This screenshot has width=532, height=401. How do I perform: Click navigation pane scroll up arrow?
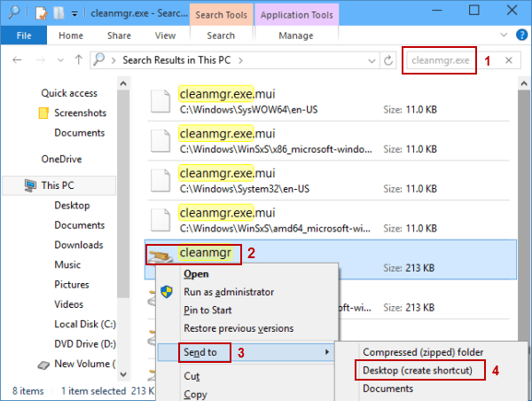click(x=123, y=83)
